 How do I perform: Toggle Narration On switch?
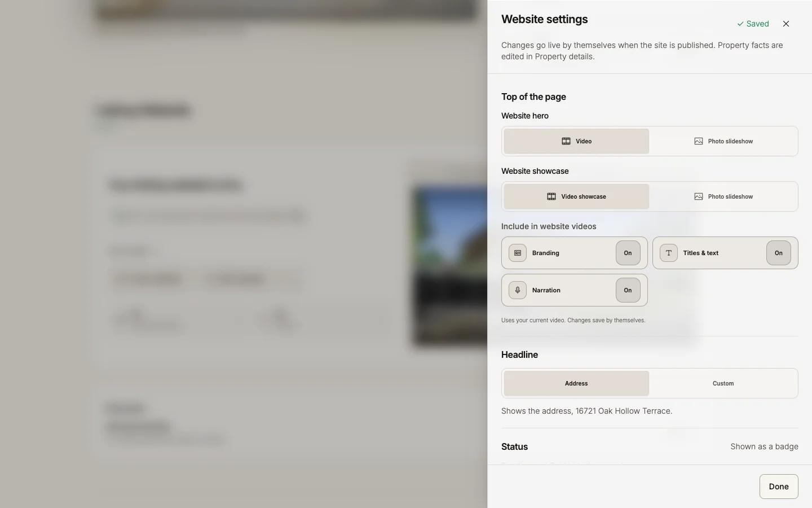[628, 290]
